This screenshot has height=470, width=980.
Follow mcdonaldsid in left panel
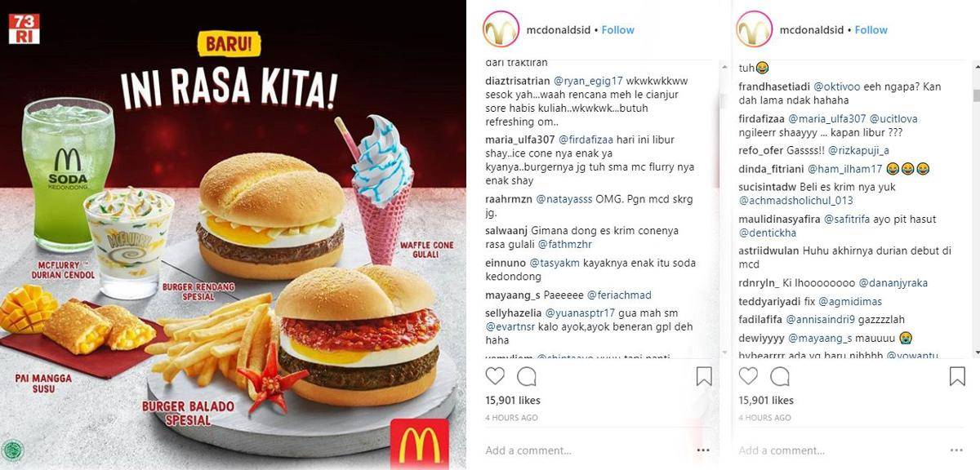pos(618,29)
